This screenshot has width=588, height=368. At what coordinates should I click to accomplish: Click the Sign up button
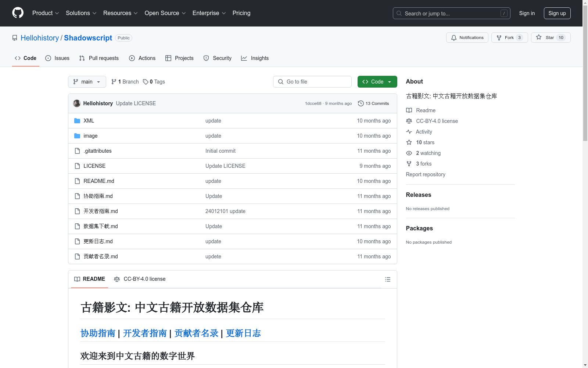(x=557, y=13)
